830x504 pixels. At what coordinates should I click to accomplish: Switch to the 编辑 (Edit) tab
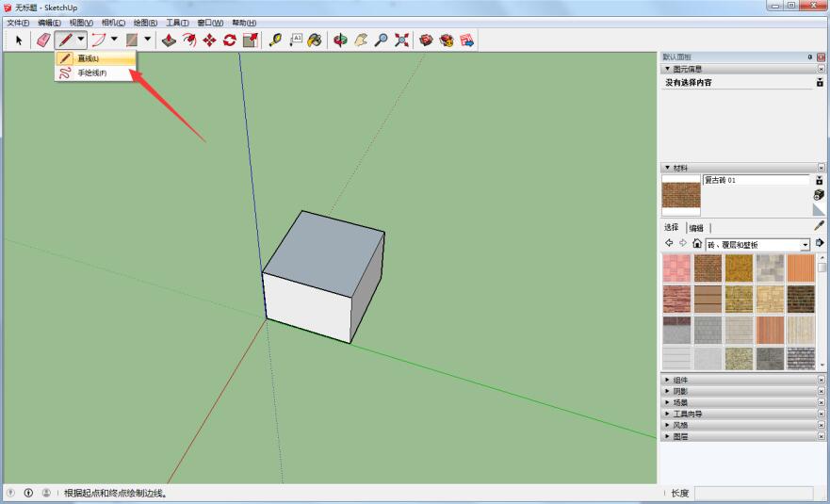pyautogui.click(x=695, y=228)
